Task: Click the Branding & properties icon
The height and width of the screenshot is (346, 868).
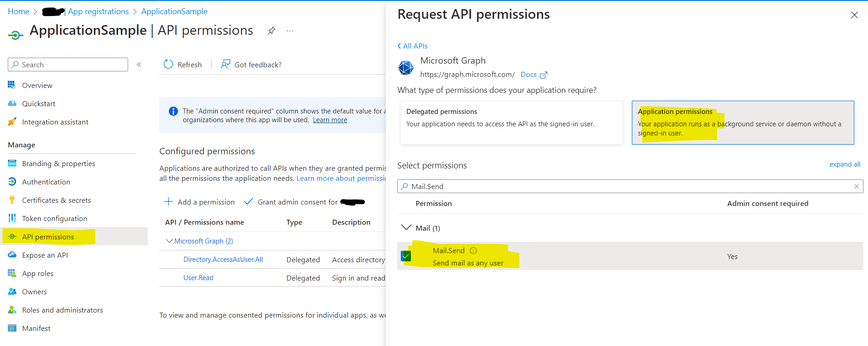Action: pyautogui.click(x=12, y=163)
